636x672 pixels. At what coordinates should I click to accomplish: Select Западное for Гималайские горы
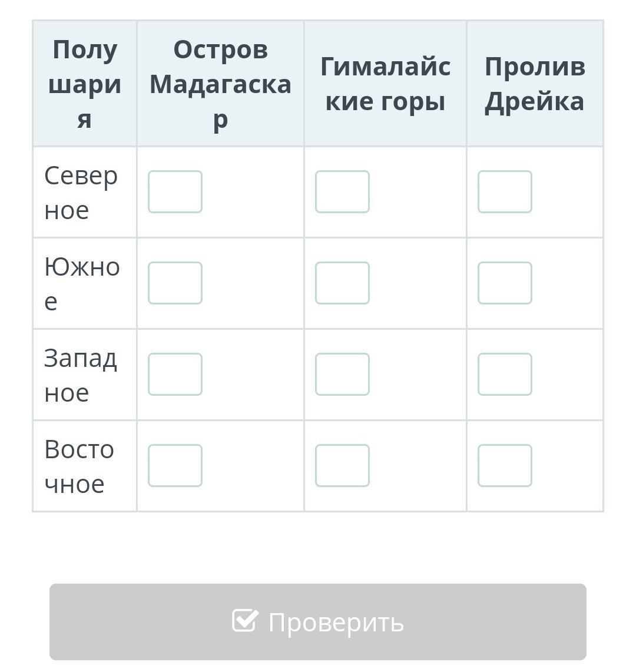pyautogui.click(x=342, y=374)
